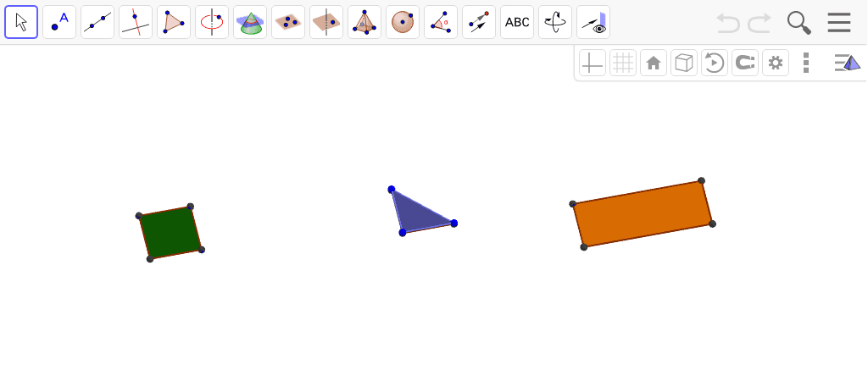Start rotating the view automatically

tap(715, 63)
